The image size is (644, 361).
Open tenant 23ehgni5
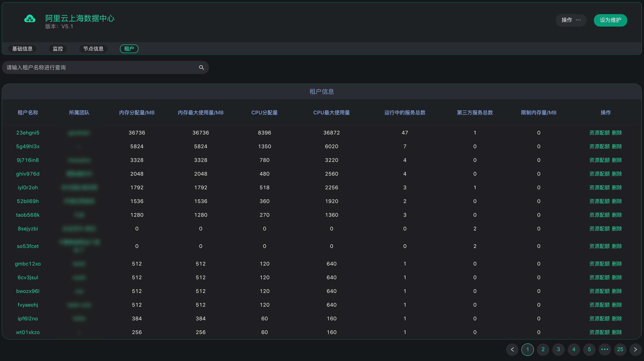[28, 133]
